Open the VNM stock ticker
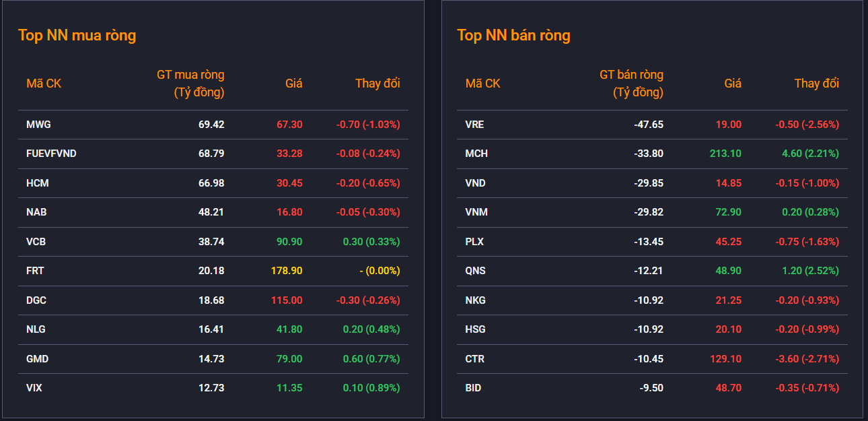 (x=476, y=212)
